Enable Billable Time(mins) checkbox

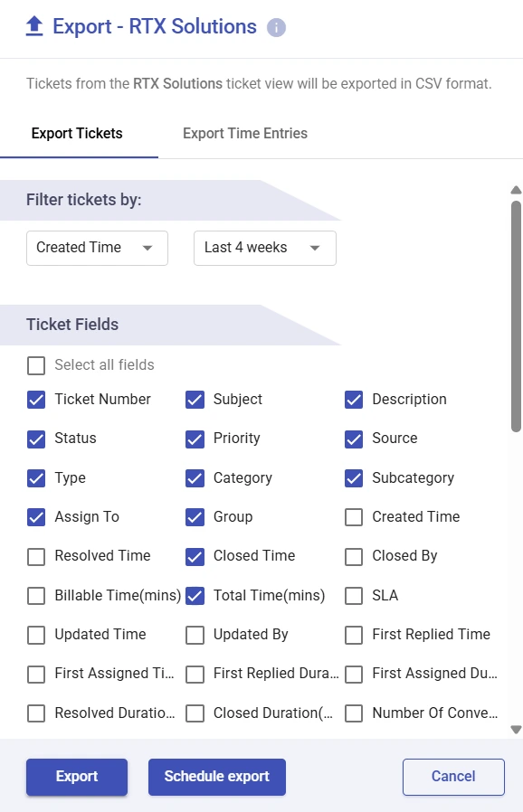point(36,596)
